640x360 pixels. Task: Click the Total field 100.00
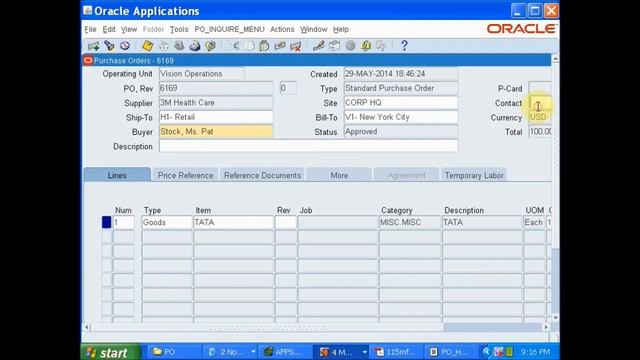pyautogui.click(x=540, y=132)
